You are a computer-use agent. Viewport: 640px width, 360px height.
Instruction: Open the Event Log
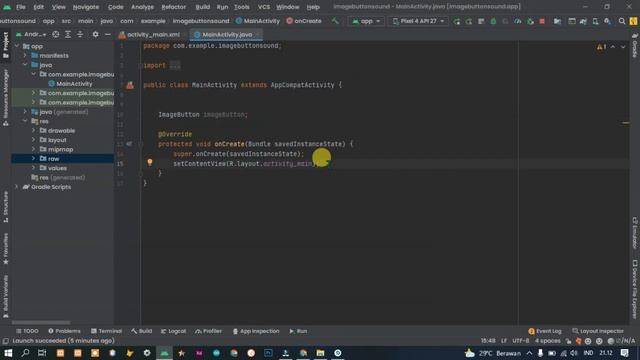[545, 331]
